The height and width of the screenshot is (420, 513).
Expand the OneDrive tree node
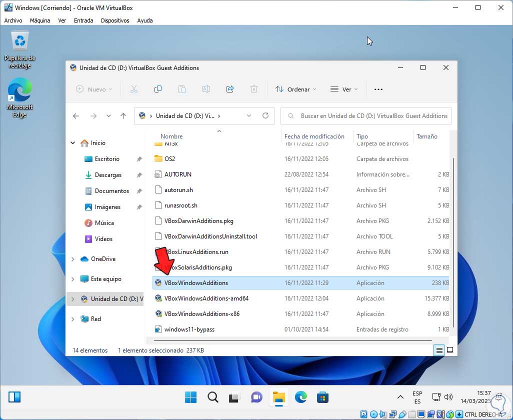(73, 259)
